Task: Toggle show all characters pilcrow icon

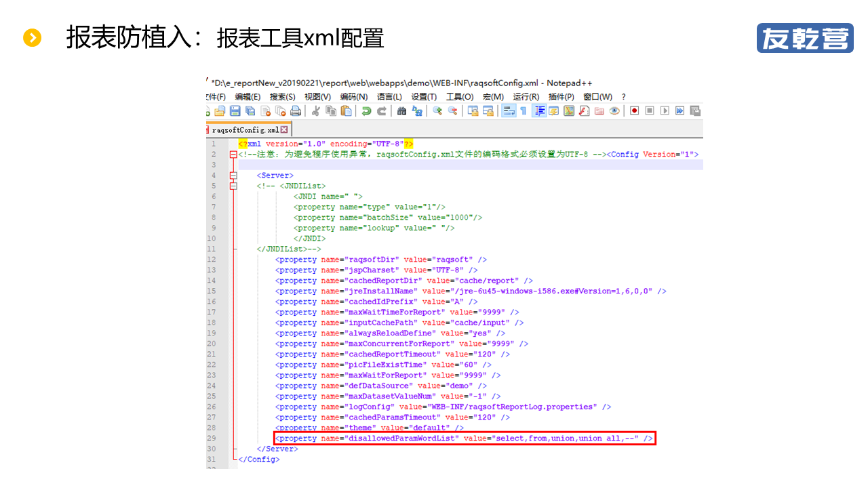Action: click(523, 111)
